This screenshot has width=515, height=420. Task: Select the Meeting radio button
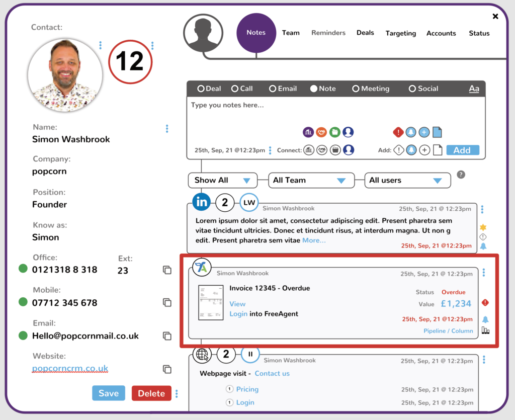point(356,89)
